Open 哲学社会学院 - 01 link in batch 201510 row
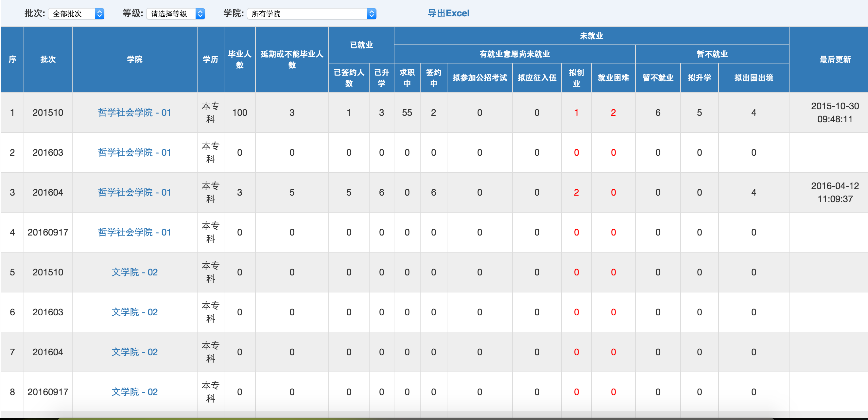 tap(134, 113)
